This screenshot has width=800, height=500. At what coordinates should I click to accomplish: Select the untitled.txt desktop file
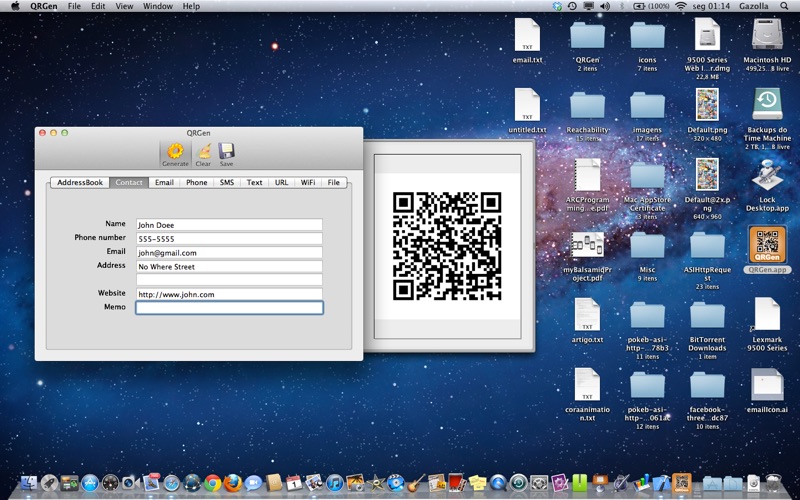[x=527, y=111]
